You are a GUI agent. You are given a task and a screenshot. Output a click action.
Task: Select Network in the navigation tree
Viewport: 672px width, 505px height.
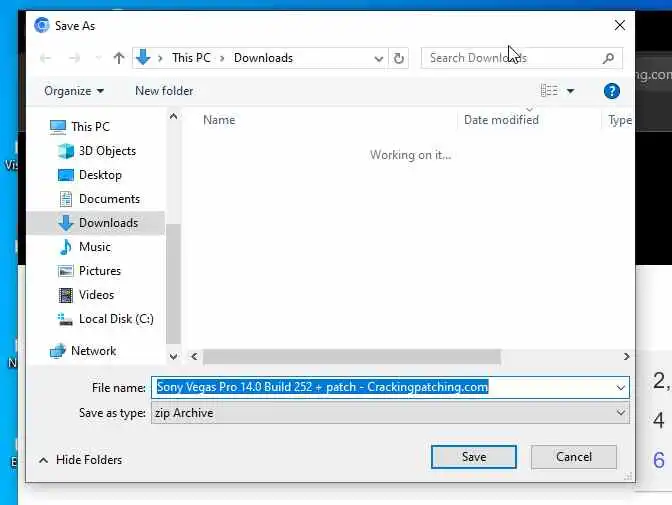[x=93, y=351]
